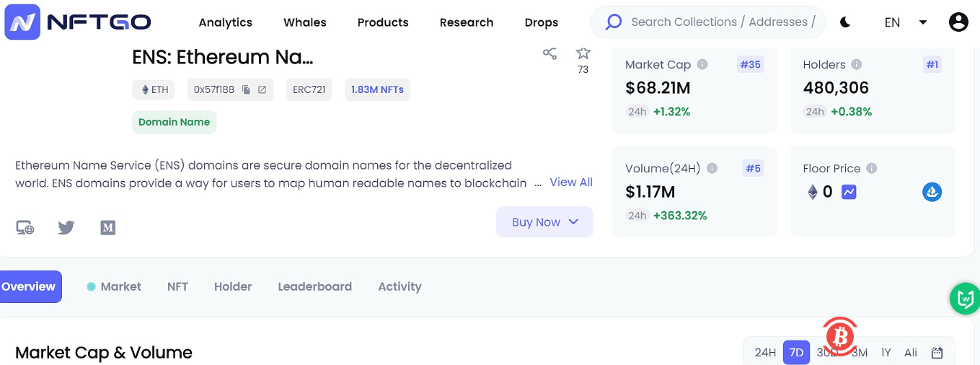Click the search collections input field
Viewport: 980px width, 365px height.
pyautogui.click(x=721, y=22)
